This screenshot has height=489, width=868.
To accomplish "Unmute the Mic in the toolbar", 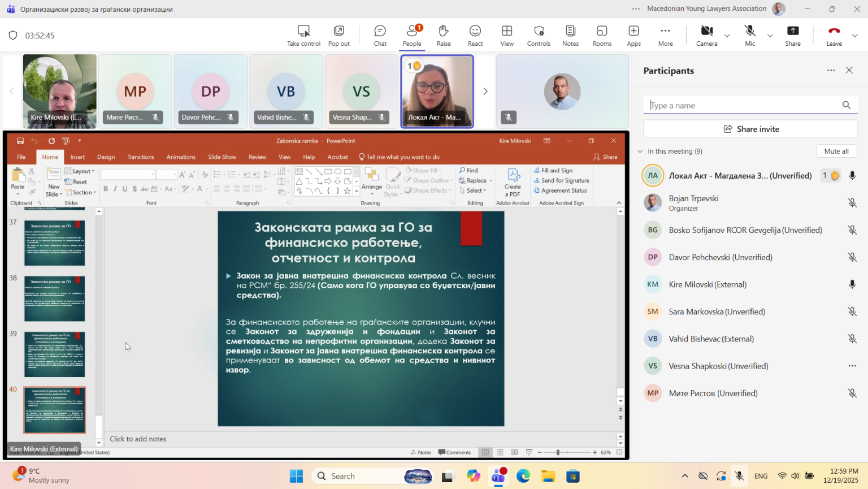I will (x=750, y=35).
